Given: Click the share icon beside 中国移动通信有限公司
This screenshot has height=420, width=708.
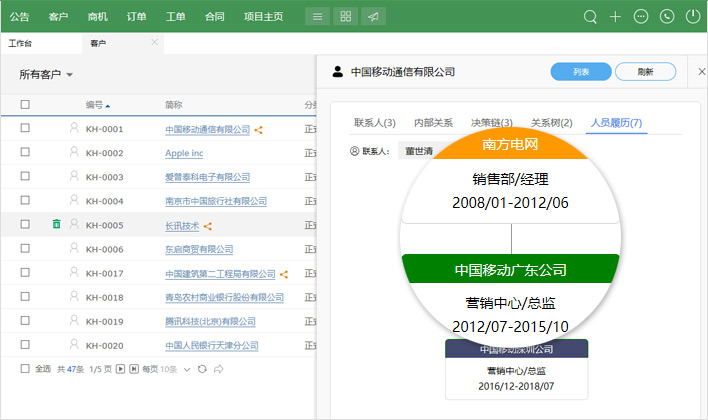Looking at the screenshot, I should tap(258, 129).
